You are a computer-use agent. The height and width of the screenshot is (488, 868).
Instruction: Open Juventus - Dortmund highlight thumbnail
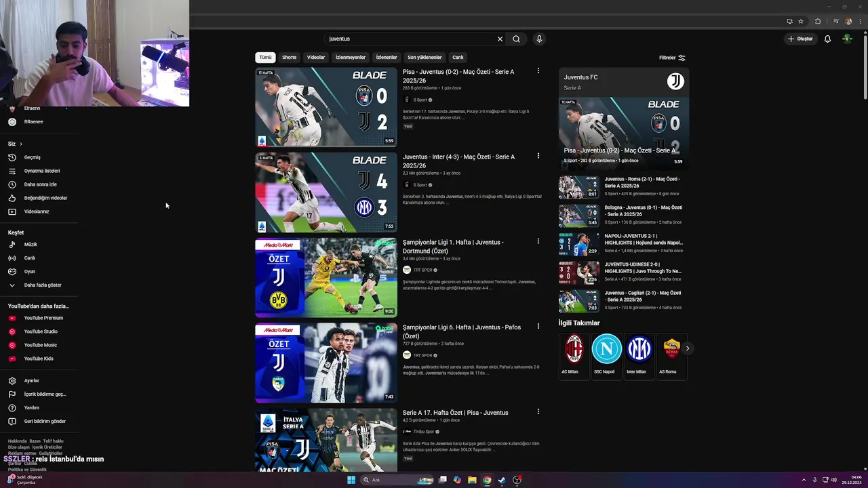pyautogui.click(x=326, y=278)
